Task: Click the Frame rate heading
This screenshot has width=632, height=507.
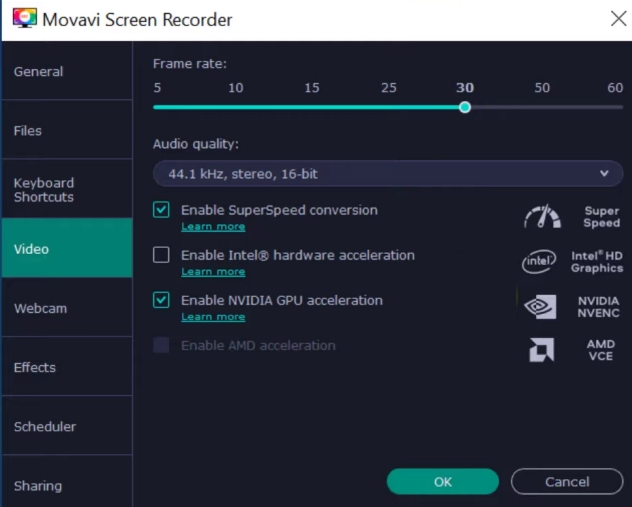Action: 190,63
